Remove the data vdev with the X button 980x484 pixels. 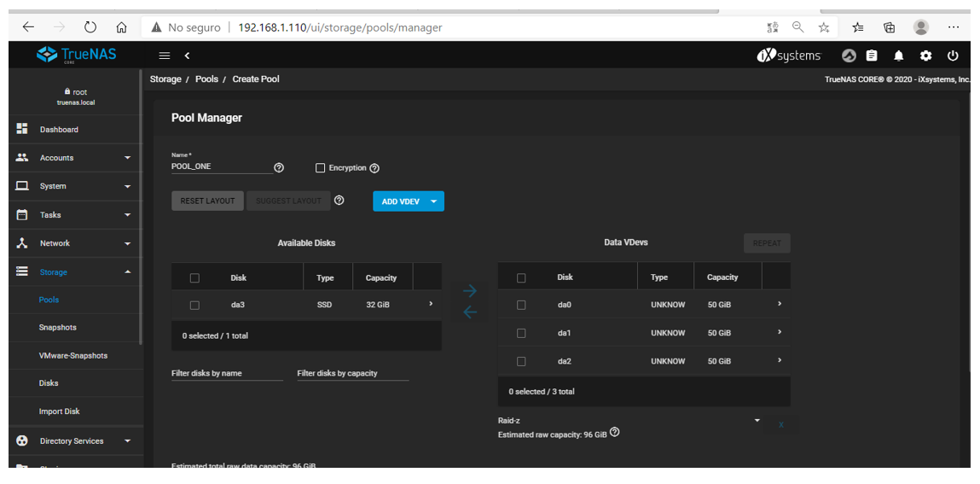(x=780, y=424)
